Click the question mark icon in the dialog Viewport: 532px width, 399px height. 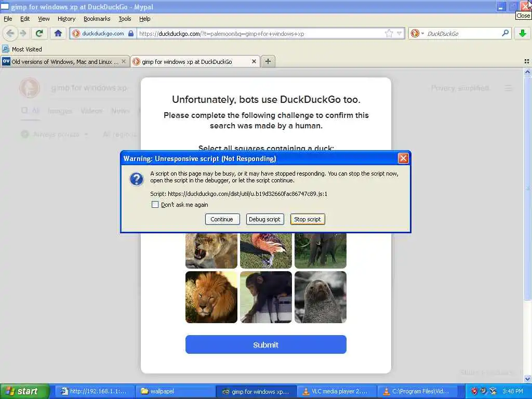pyautogui.click(x=137, y=179)
